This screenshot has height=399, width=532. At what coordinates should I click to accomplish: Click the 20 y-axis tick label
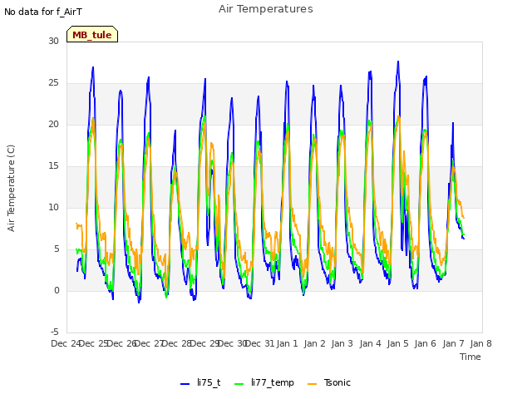[x=53, y=125]
